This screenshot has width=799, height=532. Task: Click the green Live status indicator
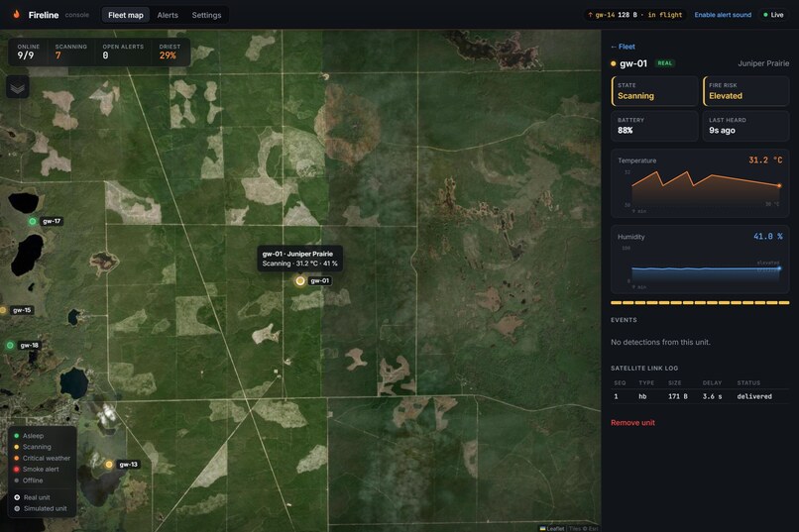point(773,15)
